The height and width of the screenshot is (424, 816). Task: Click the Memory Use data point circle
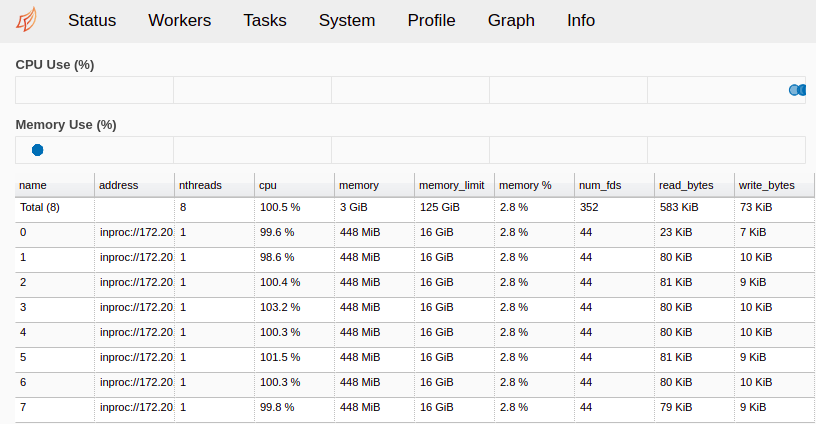tap(38, 150)
